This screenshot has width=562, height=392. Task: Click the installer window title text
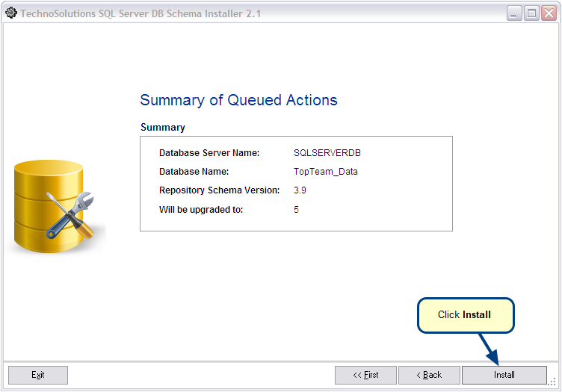[x=140, y=13]
